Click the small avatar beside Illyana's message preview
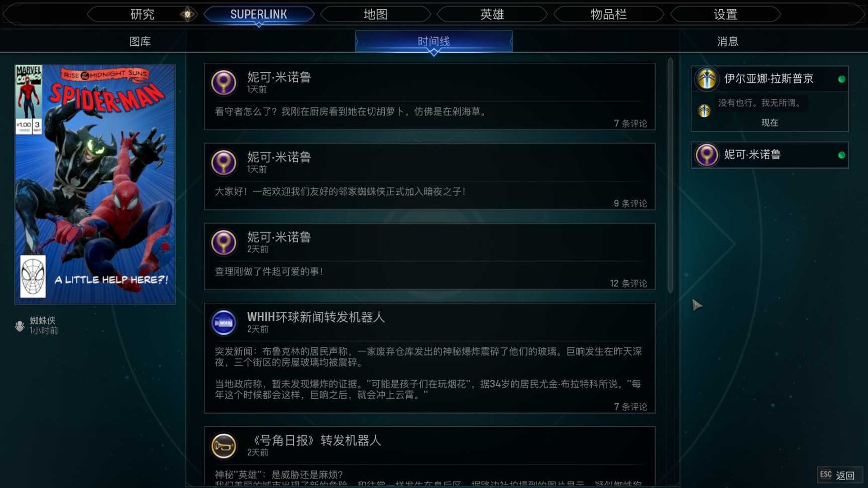 click(704, 111)
